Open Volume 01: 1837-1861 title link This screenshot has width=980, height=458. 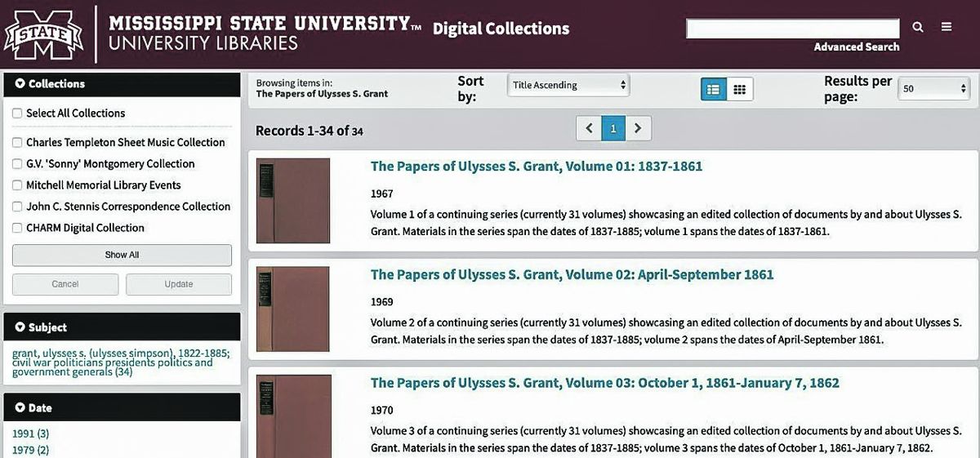pyautogui.click(x=537, y=167)
